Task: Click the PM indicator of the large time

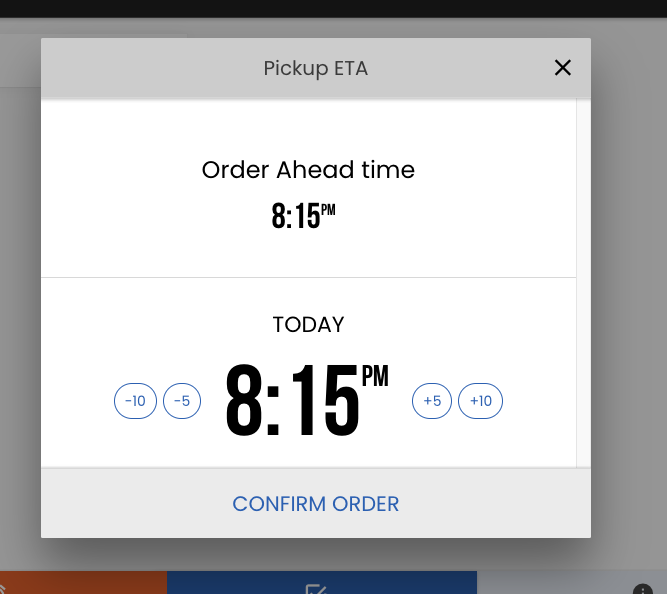Action: [x=375, y=376]
